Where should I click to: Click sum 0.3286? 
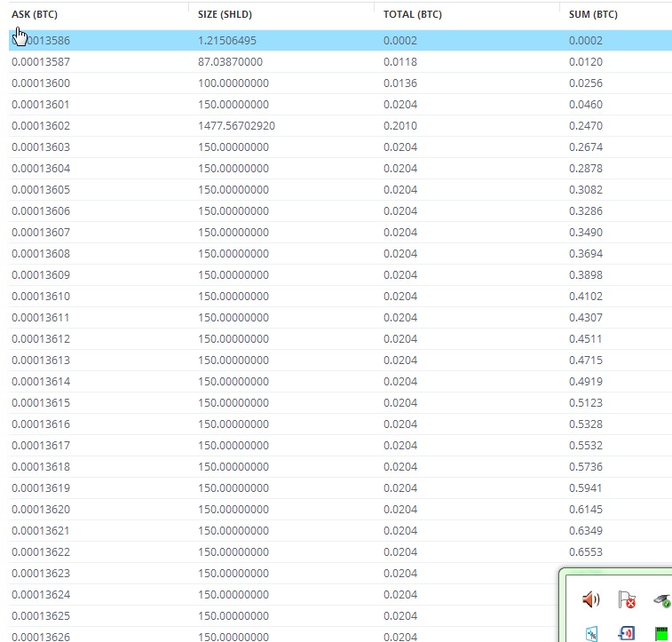click(586, 210)
